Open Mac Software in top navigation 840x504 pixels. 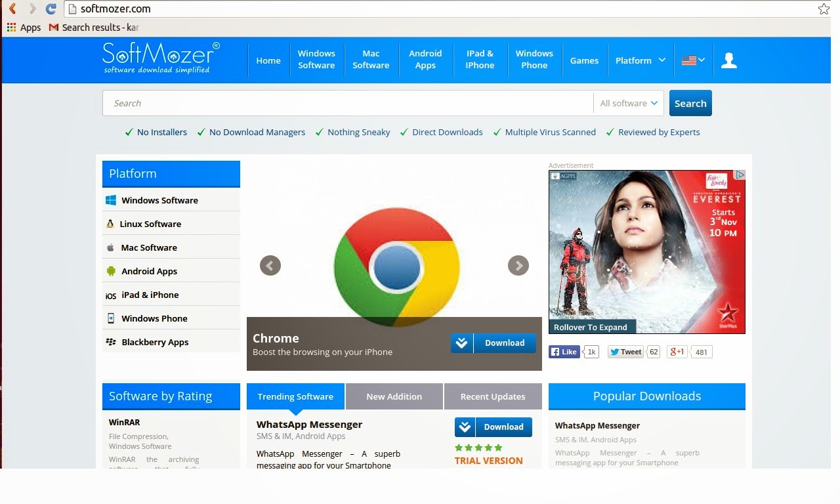371,60
